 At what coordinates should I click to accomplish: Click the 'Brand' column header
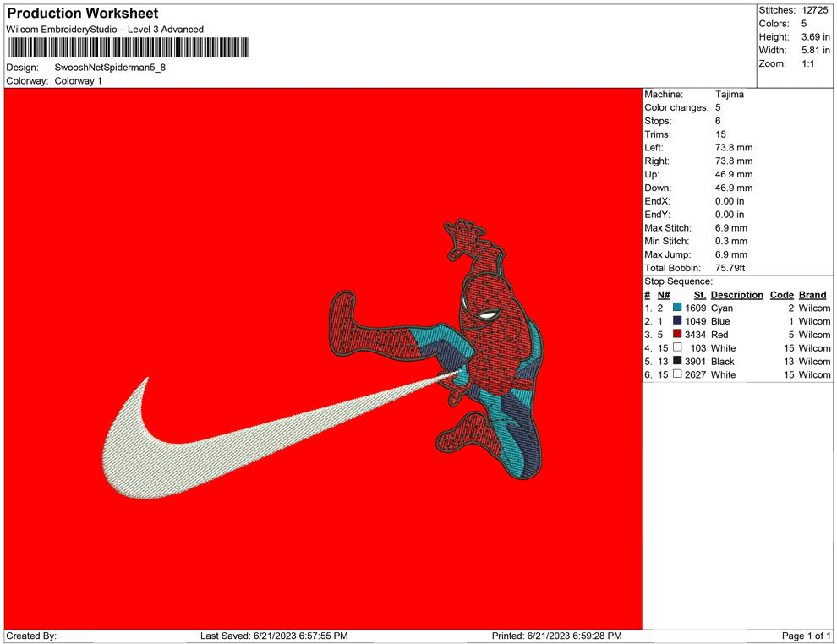(812, 294)
